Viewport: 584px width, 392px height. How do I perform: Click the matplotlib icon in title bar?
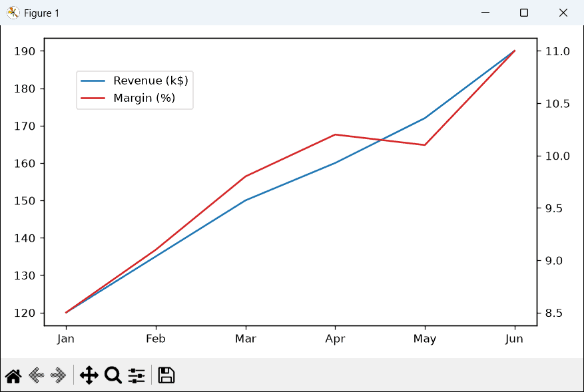(13, 13)
